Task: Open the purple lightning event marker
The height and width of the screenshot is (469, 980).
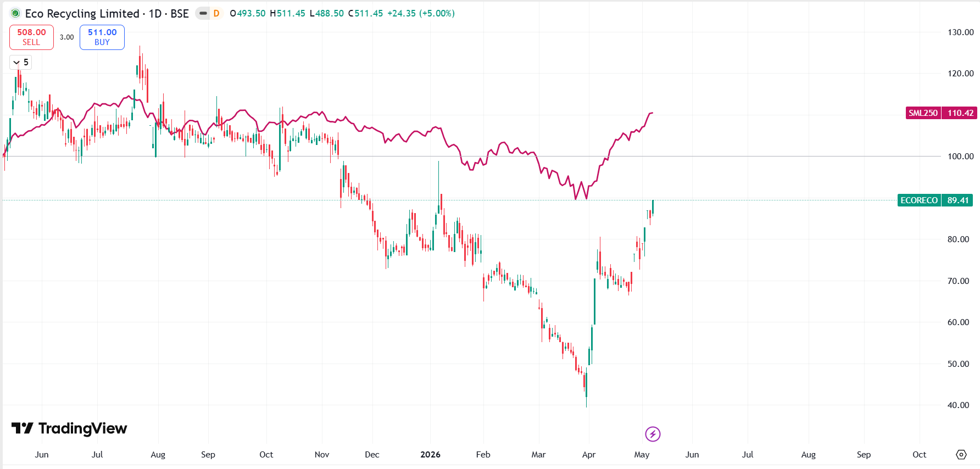Action: click(653, 434)
